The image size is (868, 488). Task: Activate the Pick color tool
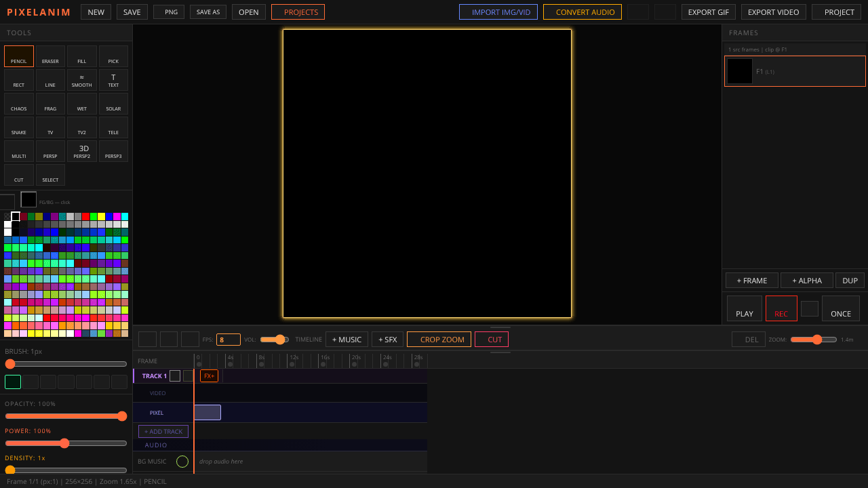(x=113, y=56)
